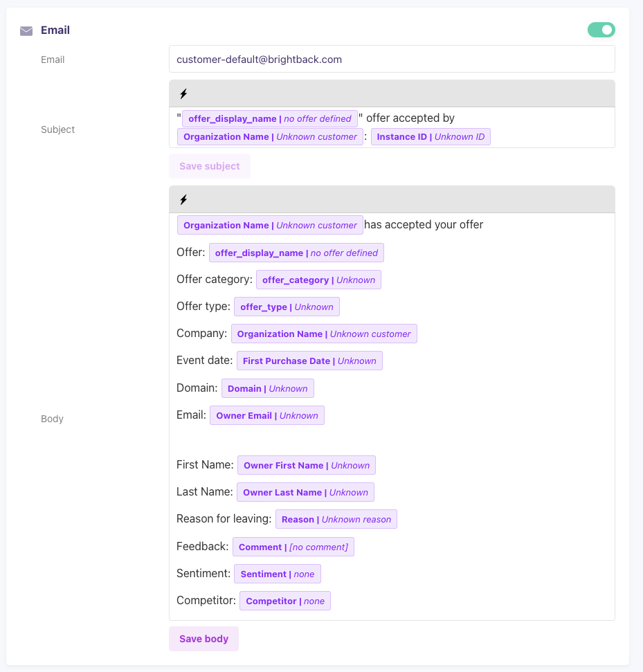Click the customer-default email address field

click(391, 60)
